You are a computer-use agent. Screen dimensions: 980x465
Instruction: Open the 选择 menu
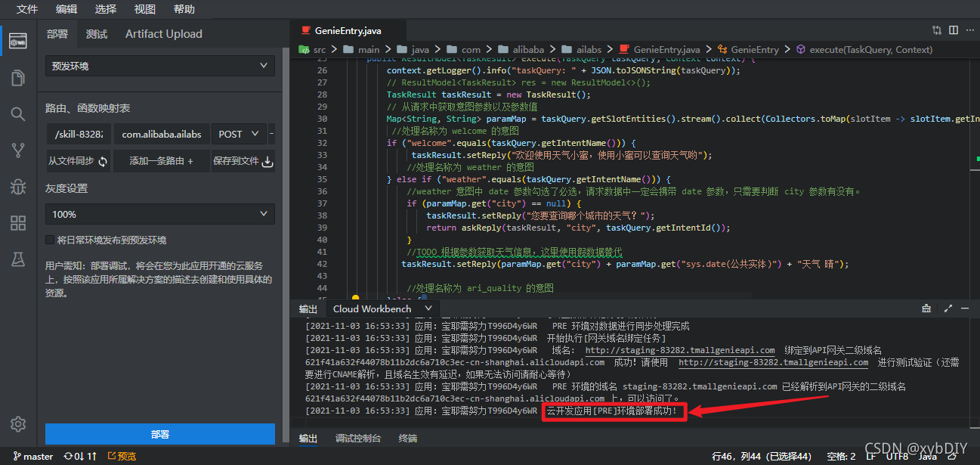tap(106, 9)
